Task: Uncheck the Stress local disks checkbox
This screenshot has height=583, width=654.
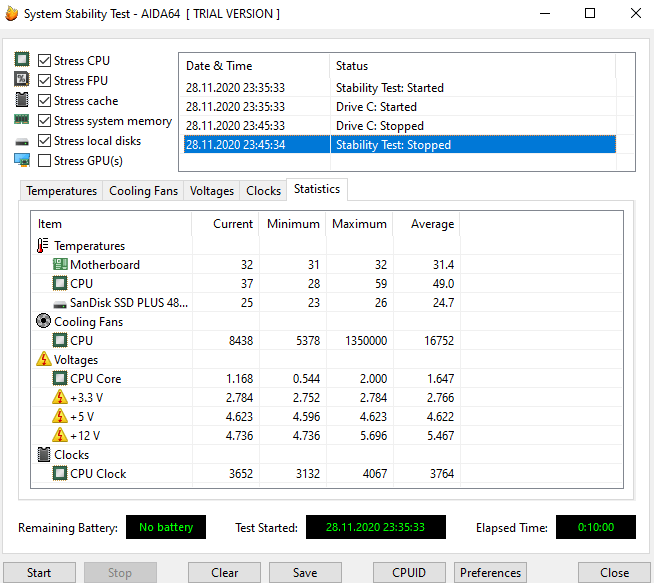Action: click(45, 141)
